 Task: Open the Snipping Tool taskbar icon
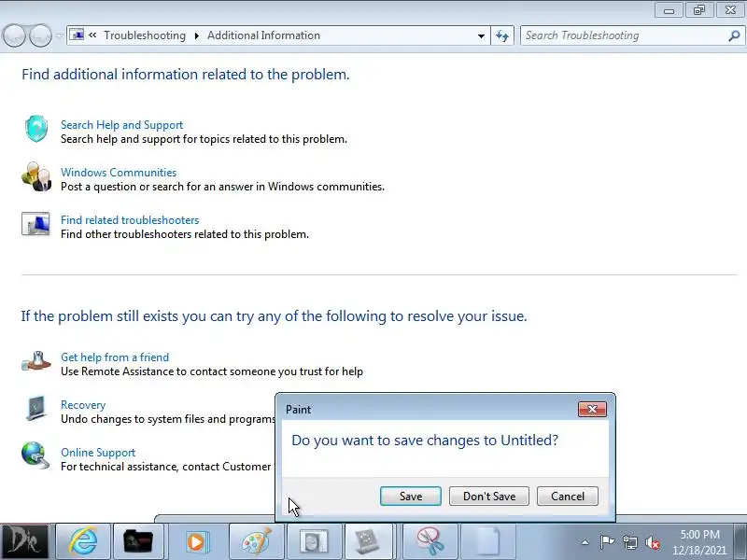(430, 541)
